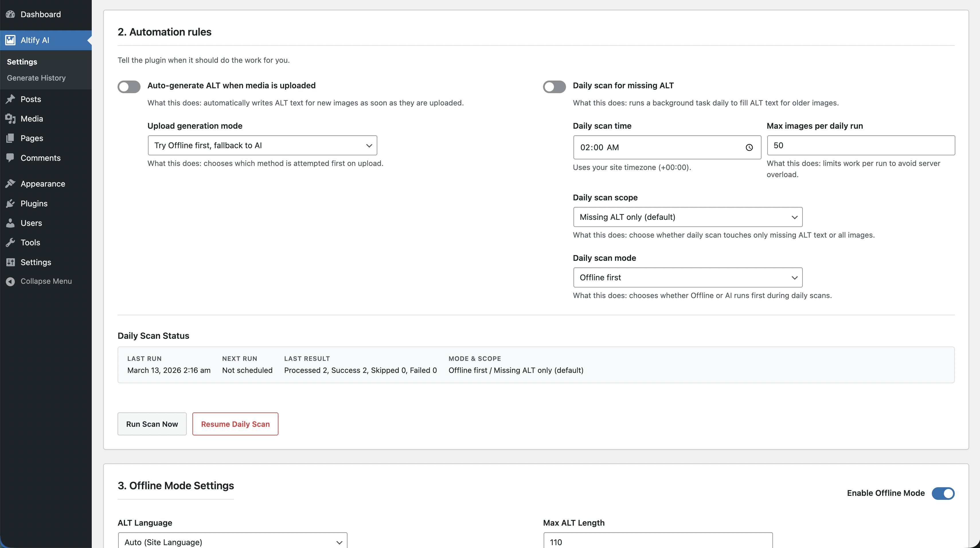980x548 pixels.
Task: Click the Altify AI image icon
Action: pyautogui.click(x=10, y=40)
